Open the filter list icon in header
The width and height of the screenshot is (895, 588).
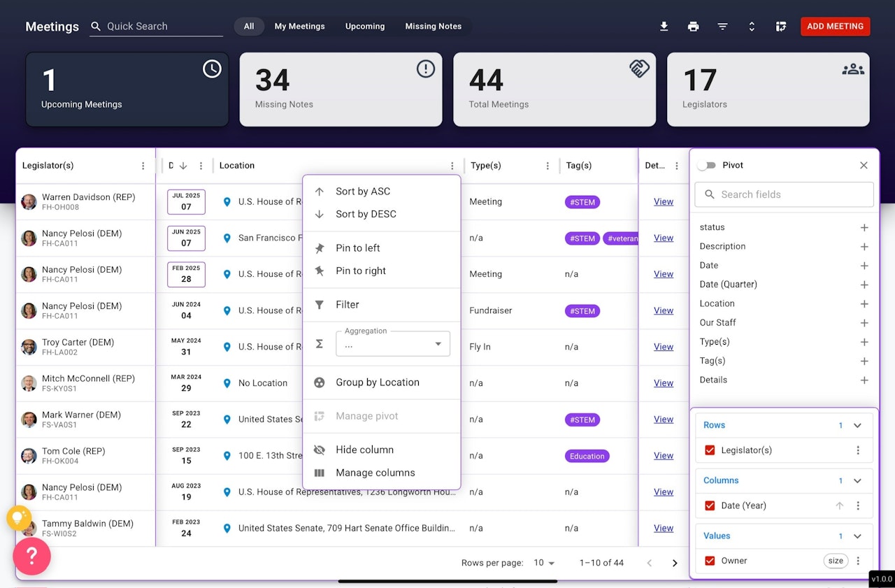723,27
